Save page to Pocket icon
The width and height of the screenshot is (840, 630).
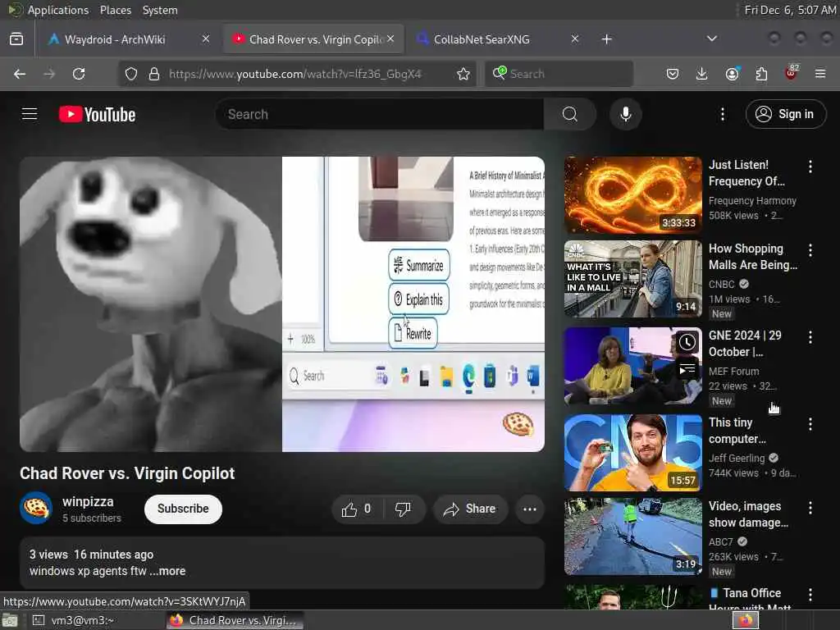(x=673, y=74)
